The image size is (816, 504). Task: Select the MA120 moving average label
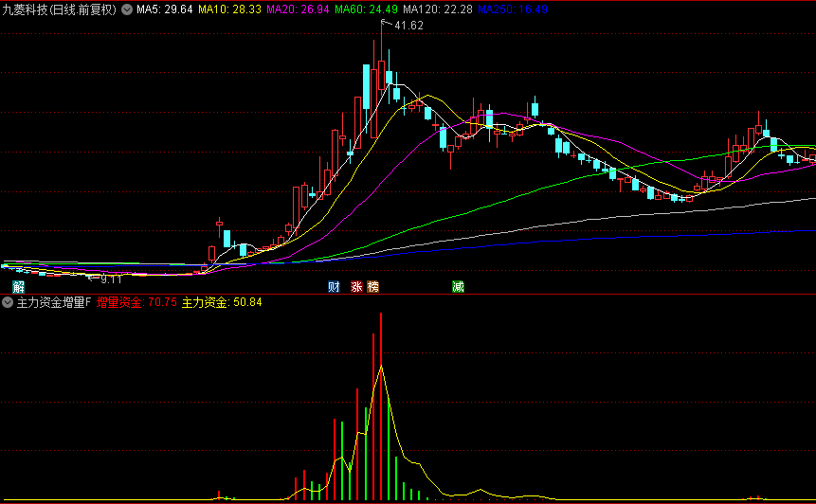(x=437, y=9)
